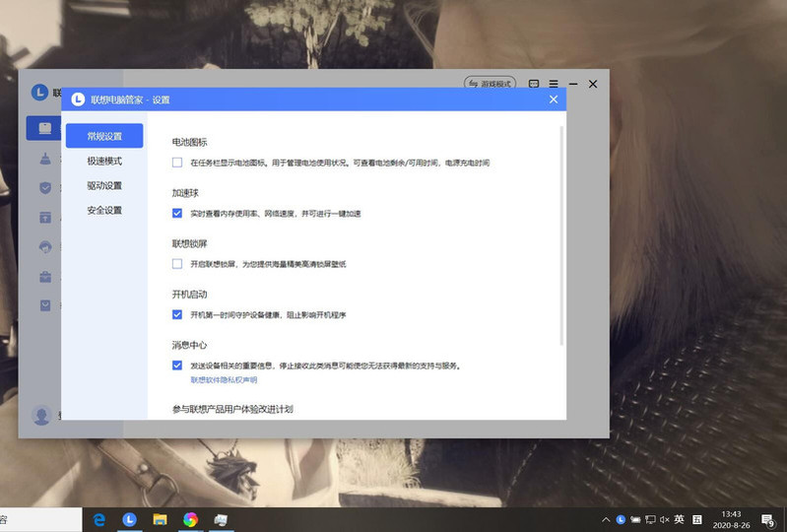This screenshot has width=787, height=532.
Task: Open the notification center icon
Action: pyautogui.click(x=767, y=519)
